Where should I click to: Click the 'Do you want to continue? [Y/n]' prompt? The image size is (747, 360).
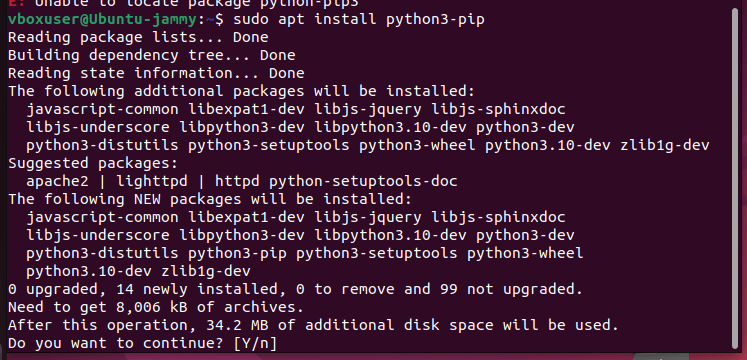[142, 343]
